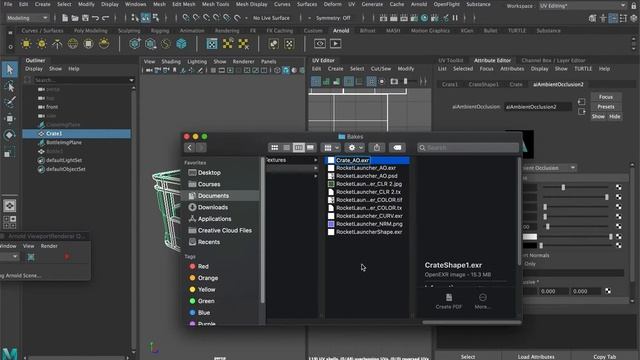The width and height of the screenshot is (640, 360).
Task: Click the Finder Search field
Action: tap(468, 147)
